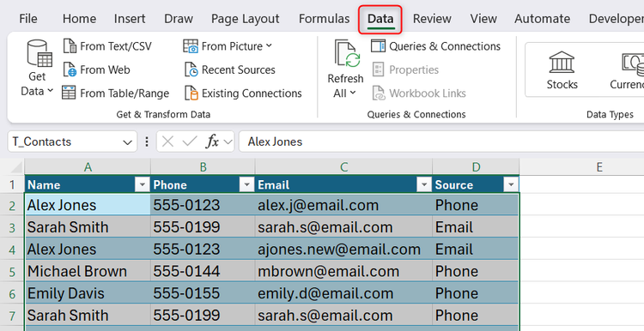Click the formula bar showing Alex Jones

(441, 141)
